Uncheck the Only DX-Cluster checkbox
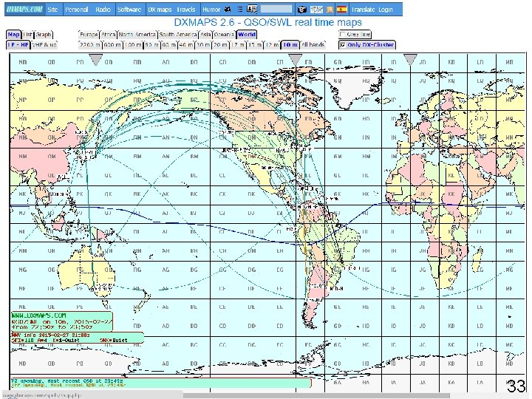Screen dimensions: 532x399 [343, 45]
